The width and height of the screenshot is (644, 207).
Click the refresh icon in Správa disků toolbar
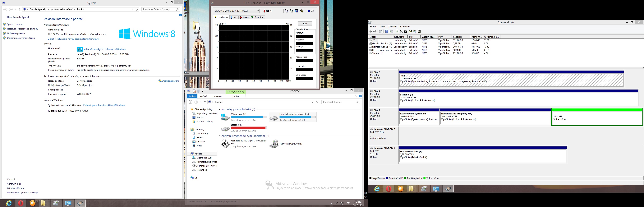[x=397, y=31]
